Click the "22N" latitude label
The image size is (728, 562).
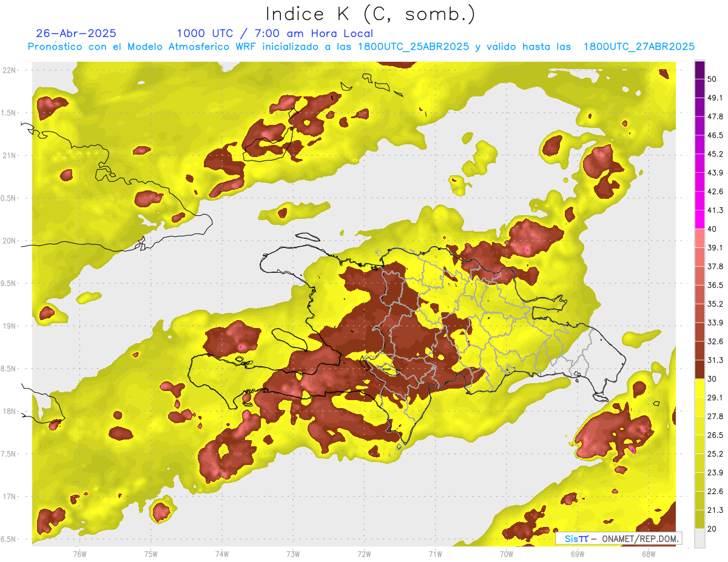[9, 70]
